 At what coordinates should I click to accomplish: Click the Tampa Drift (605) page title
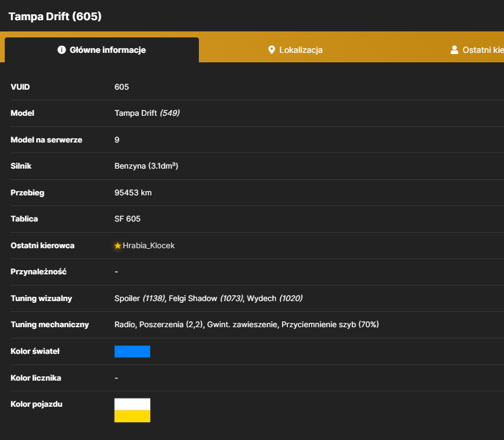(x=55, y=16)
